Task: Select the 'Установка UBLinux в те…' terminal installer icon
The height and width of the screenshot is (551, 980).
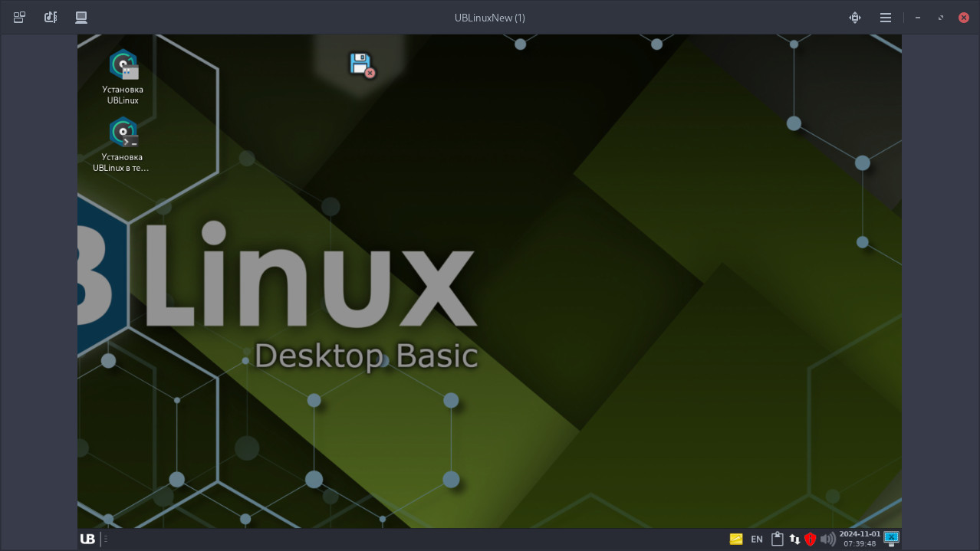Action: [123, 144]
